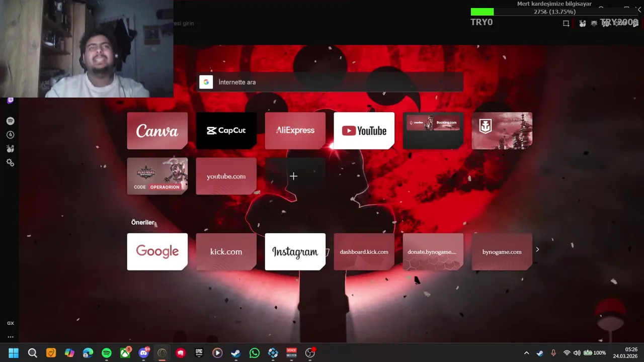
Task: Open the Windows Start menu
Action: tap(14, 353)
